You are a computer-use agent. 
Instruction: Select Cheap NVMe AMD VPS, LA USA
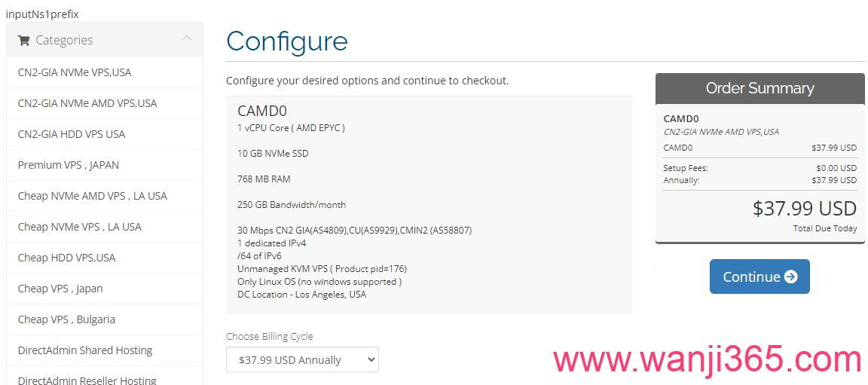(93, 196)
